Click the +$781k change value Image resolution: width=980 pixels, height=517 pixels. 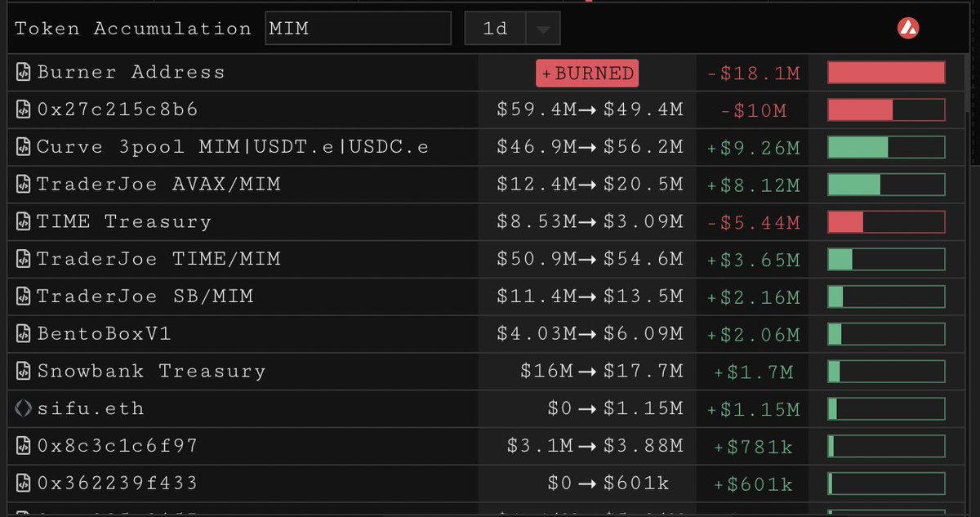coord(753,447)
